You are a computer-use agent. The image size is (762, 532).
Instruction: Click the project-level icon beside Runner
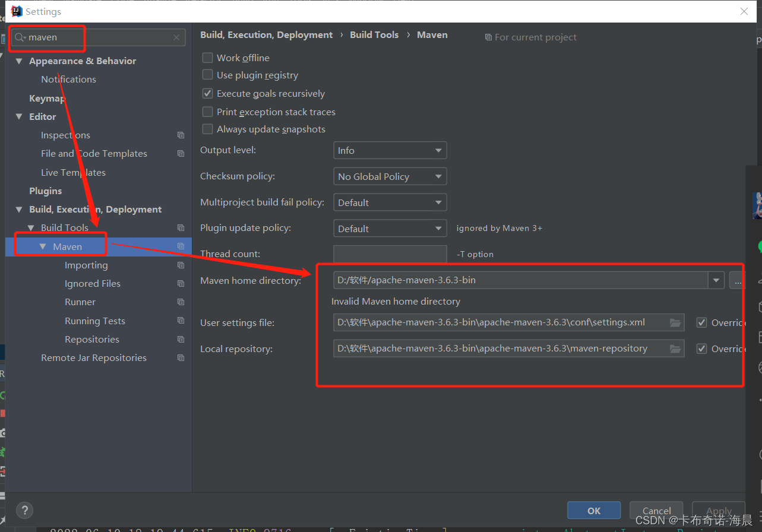coord(181,302)
